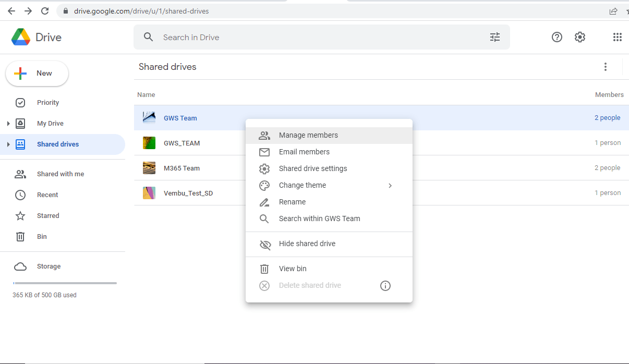Click the GWS_TEAM drive thumbnail

pos(149,143)
